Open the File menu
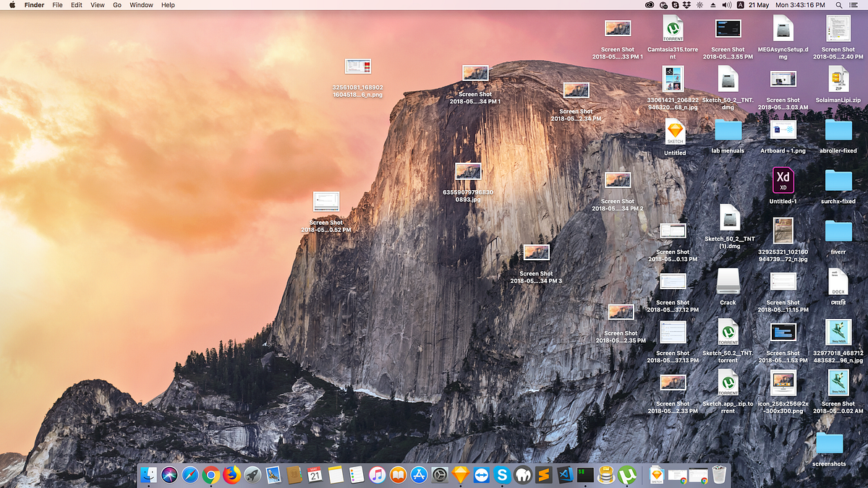The image size is (868, 488). [57, 5]
